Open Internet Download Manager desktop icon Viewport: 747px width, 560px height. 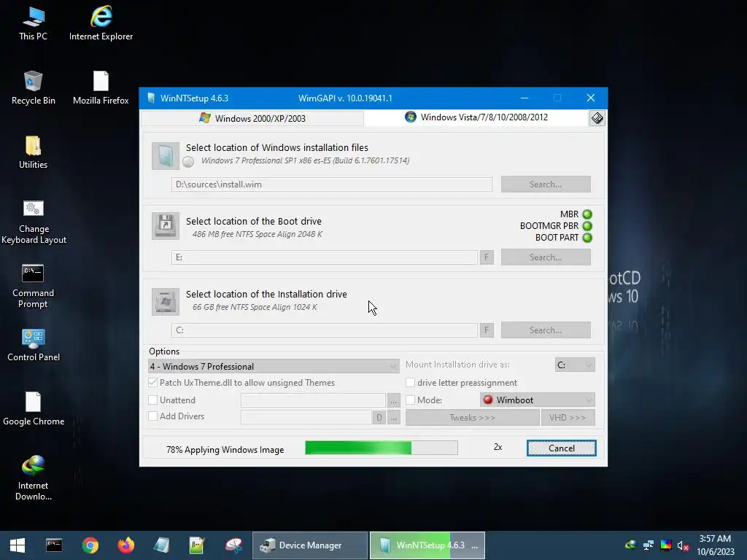coord(33,478)
